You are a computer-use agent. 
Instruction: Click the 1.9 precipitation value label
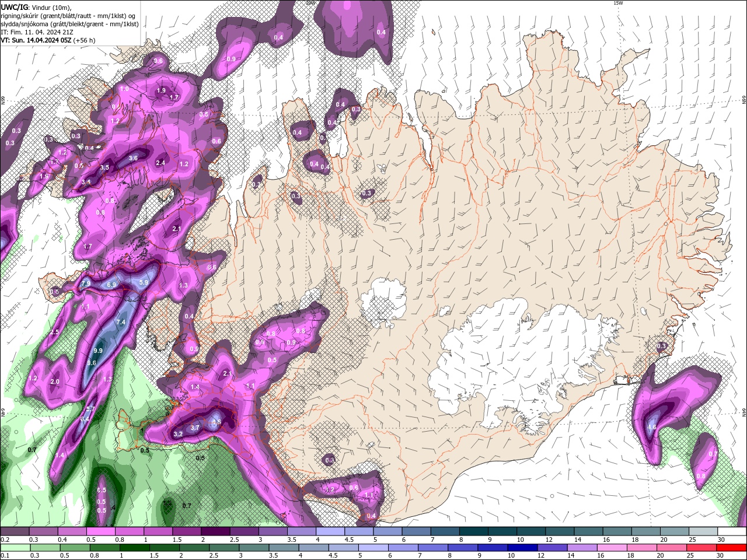pos(161,90)
